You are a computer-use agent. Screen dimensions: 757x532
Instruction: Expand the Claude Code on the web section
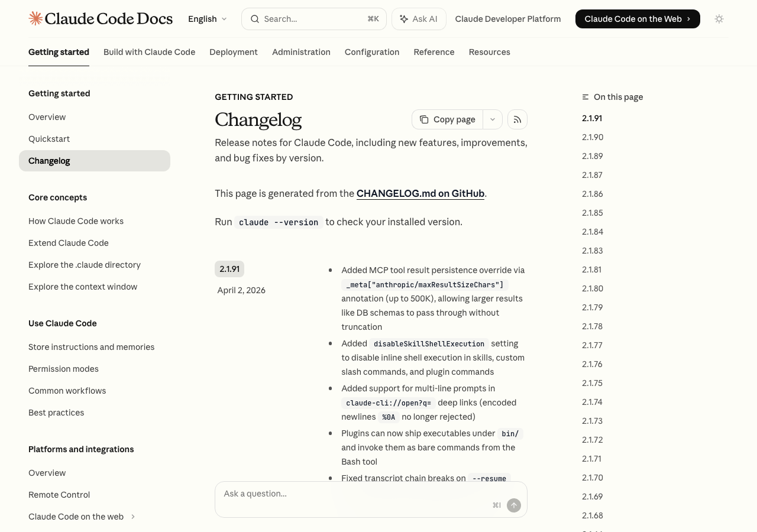coord(133,516)
